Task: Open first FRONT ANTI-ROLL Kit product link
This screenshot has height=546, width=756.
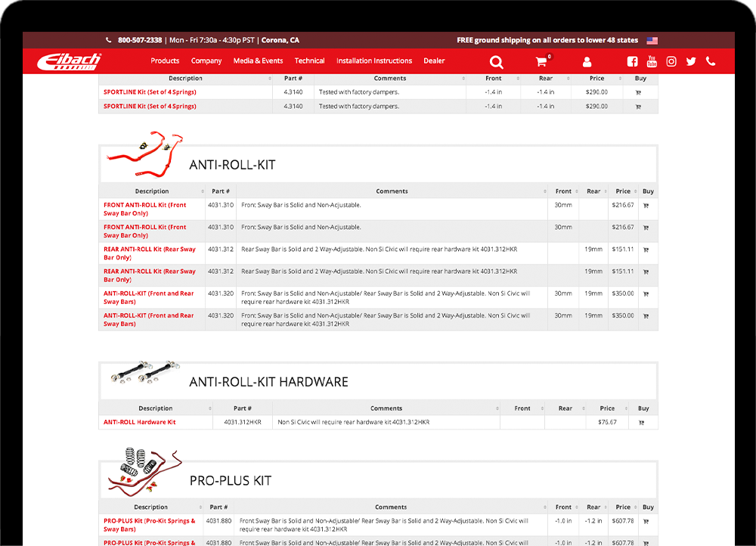Action: [x=144, y=209]
